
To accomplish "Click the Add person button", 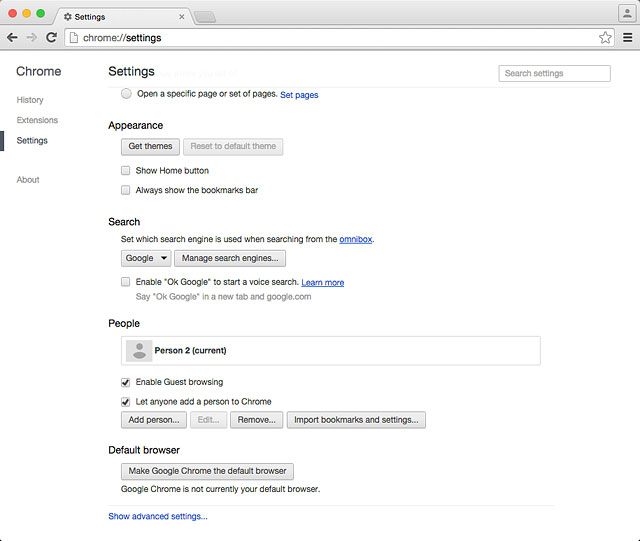I will (154, 420).
